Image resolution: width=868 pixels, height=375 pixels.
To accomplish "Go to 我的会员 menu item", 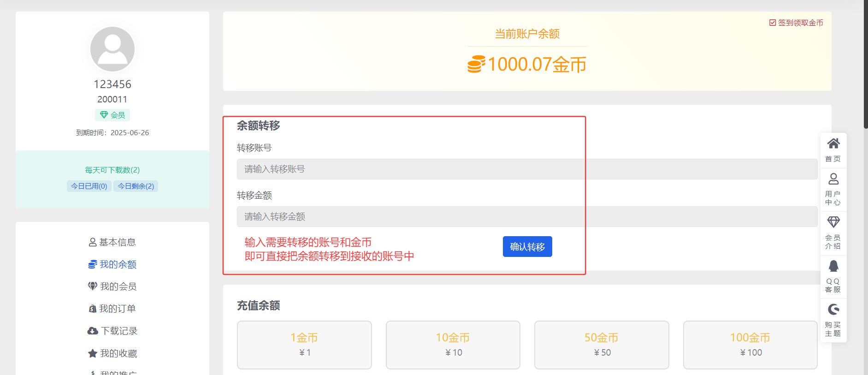I will [112, 286].
